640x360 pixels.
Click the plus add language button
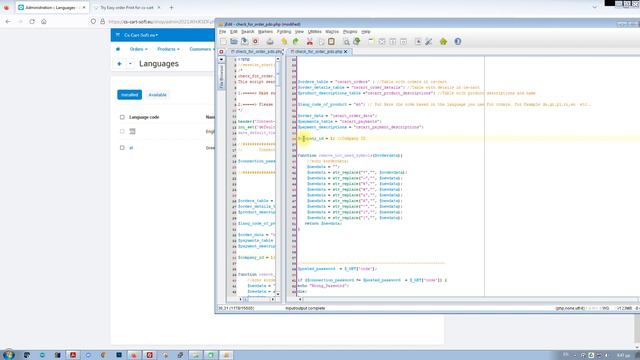coord(119,64)
